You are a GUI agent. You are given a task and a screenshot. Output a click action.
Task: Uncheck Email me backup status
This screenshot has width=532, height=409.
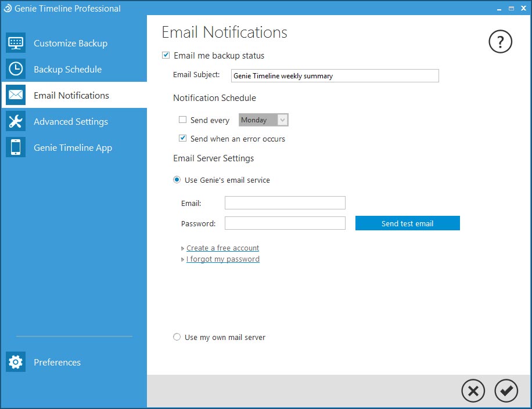(166, 55)
